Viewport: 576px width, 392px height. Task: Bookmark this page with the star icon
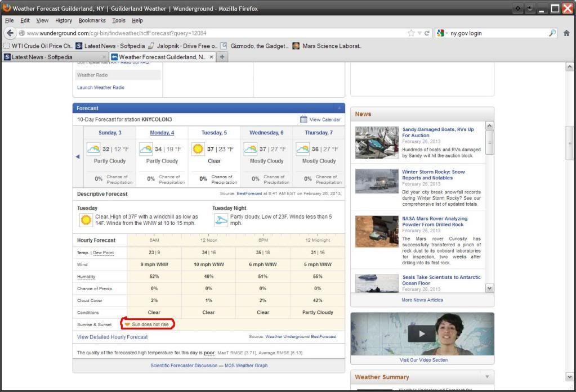[x=411, y=33]
